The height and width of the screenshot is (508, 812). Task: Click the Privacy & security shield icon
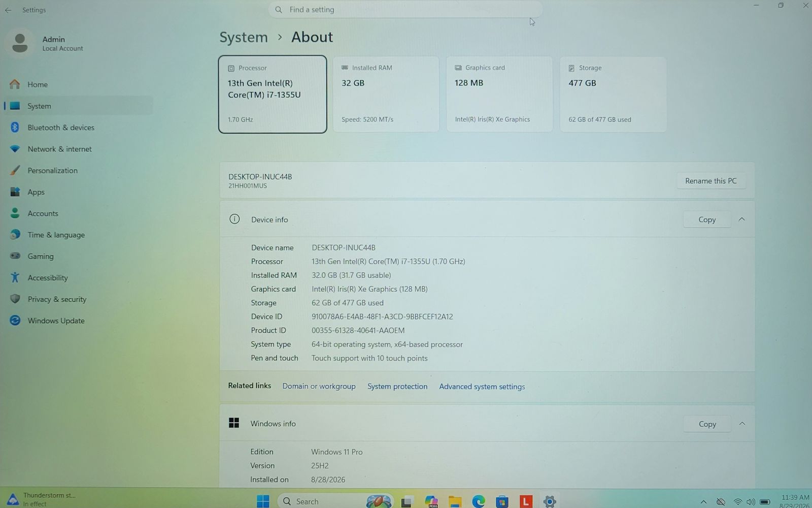[15, 299]
